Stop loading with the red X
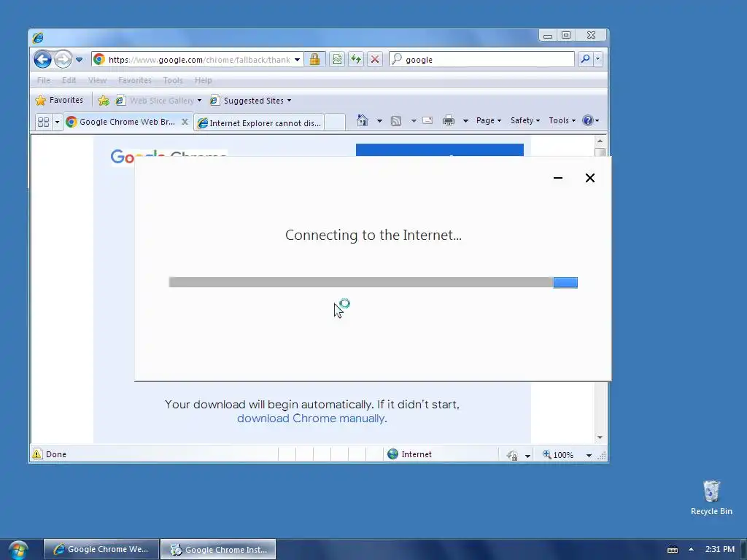The height and width of the screenshot is (560, 747). pos(375,60)
